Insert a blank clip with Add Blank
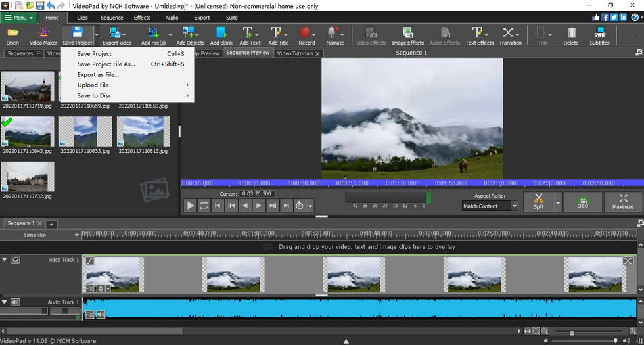This screenshot has height=345, width=644. [x=221, y=35]
